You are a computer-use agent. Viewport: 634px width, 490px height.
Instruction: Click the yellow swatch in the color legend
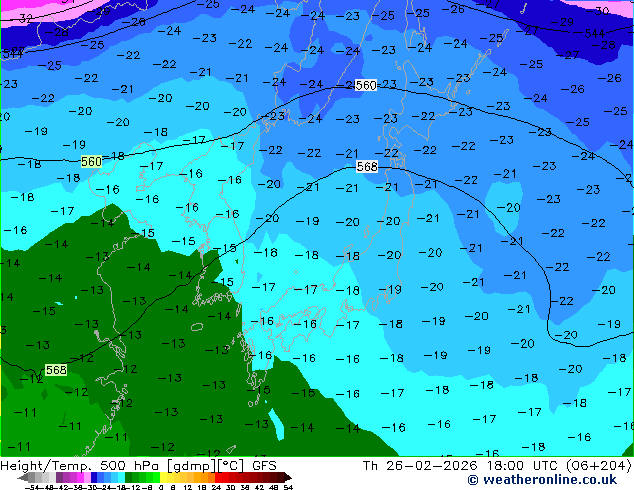(x=163, y=477)
